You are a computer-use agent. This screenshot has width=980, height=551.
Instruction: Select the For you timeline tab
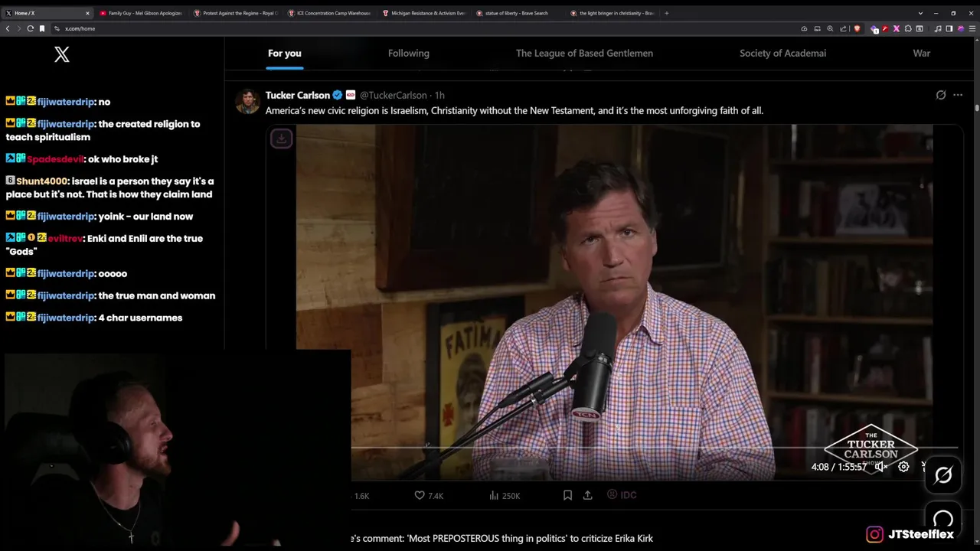click(284, 53)
